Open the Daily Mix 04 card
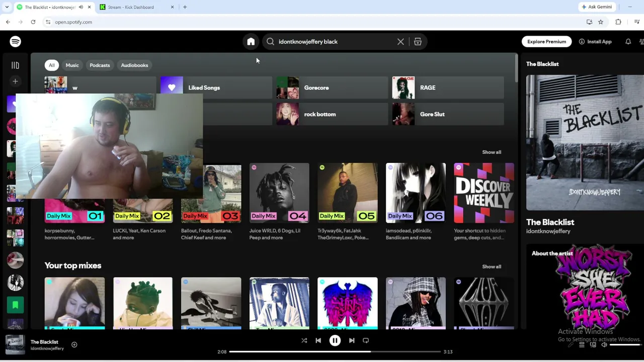Viewport: 644px width, 362px height. tap(279, 202)
